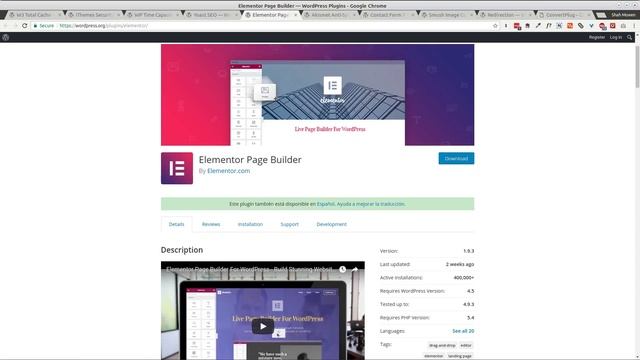Click the editor tag
The height and width of the screenshot is (360, 640).
pyautogui.click(x=466, y=345)
